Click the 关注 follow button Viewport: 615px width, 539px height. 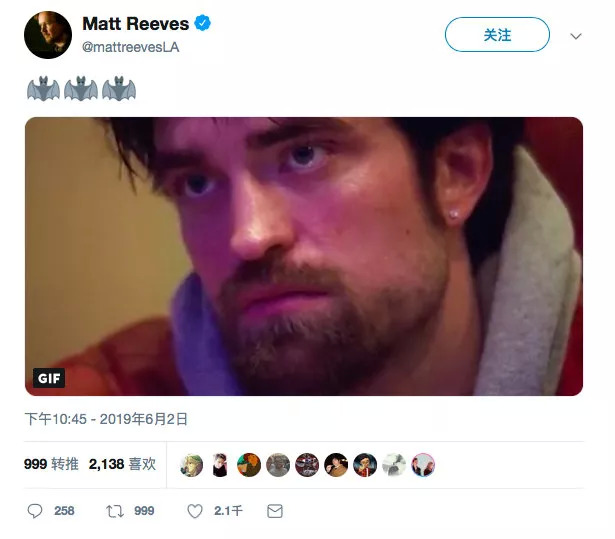(x=497, y=35)
